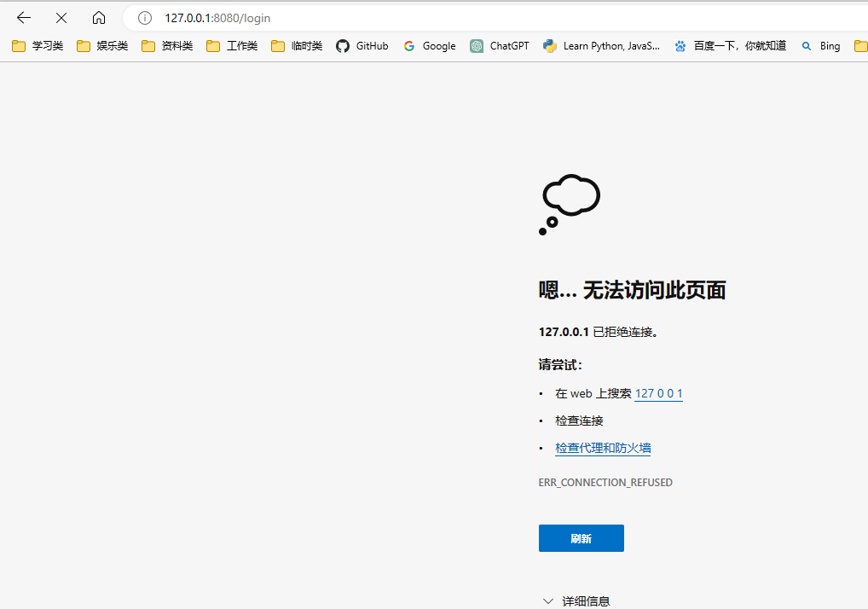This screenshot has width=868, height=609.
Task: Click the stop loading X icon
Action: coord(61,17)
